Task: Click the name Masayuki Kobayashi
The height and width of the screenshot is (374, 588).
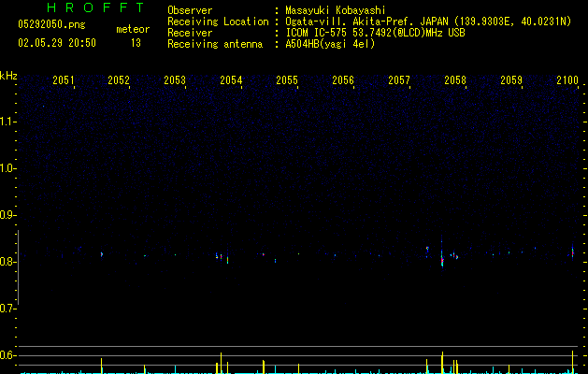Action: (x=336, y=10)
